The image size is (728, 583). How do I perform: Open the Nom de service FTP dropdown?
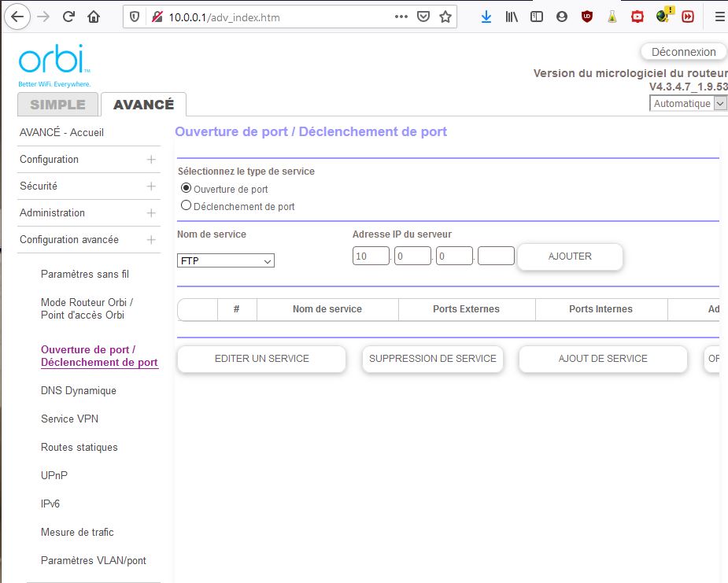(226, 260)
